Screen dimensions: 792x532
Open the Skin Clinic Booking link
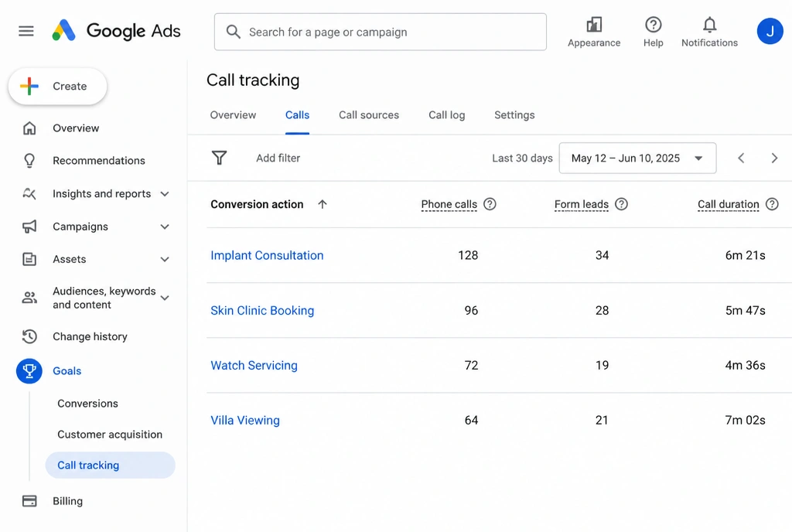262,310
